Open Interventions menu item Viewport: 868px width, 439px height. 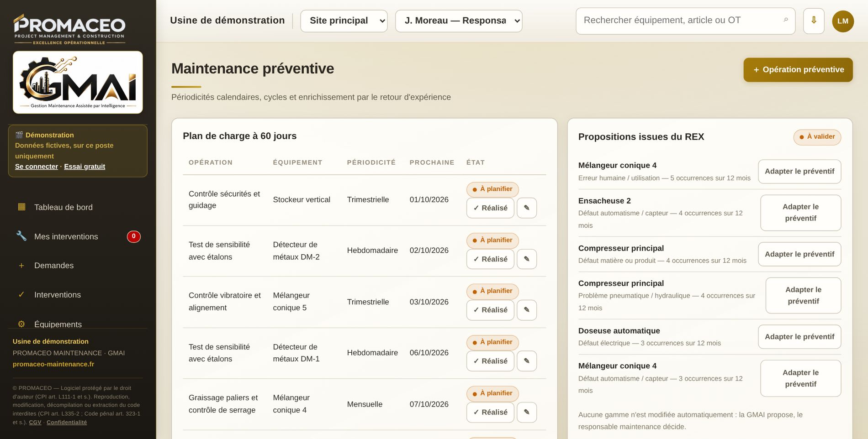point(78,295)
